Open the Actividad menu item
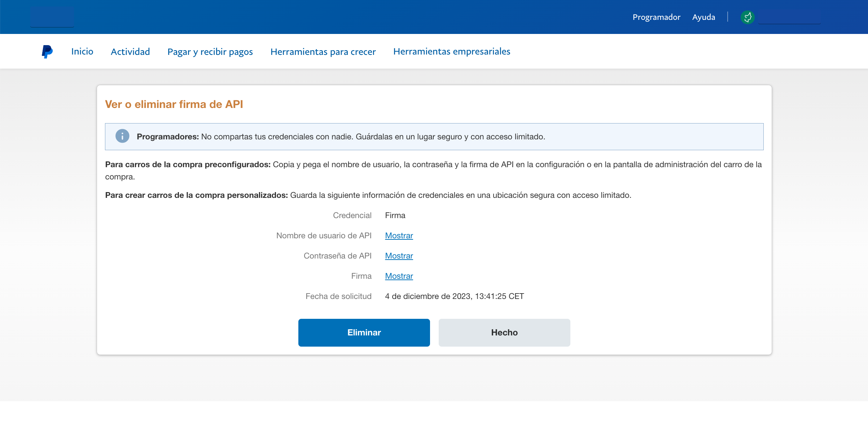Viewport: 868px width, 421px height. pyautogui.click(x=130, y=52)
